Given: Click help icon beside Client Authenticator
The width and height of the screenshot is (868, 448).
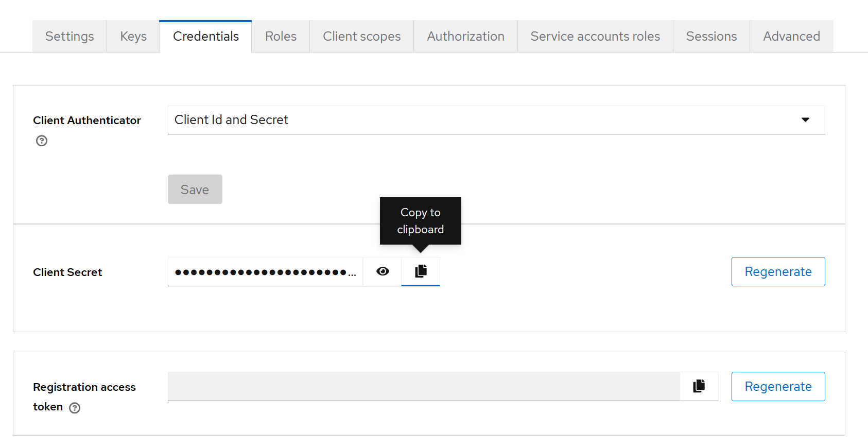Looking at the screenshot, I should pos(42,141).
